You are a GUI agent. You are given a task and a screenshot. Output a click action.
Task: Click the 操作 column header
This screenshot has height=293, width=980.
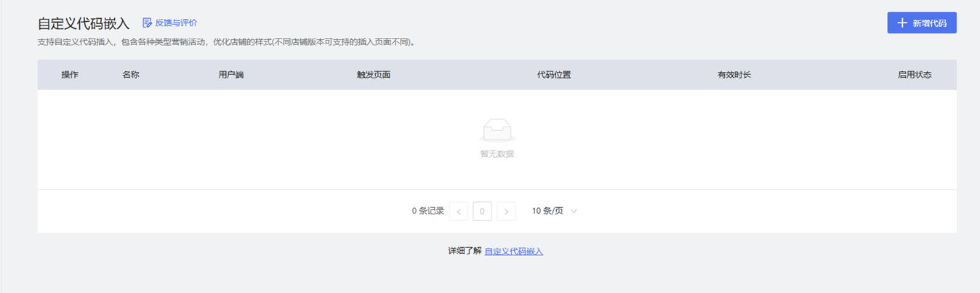[71, 75]
